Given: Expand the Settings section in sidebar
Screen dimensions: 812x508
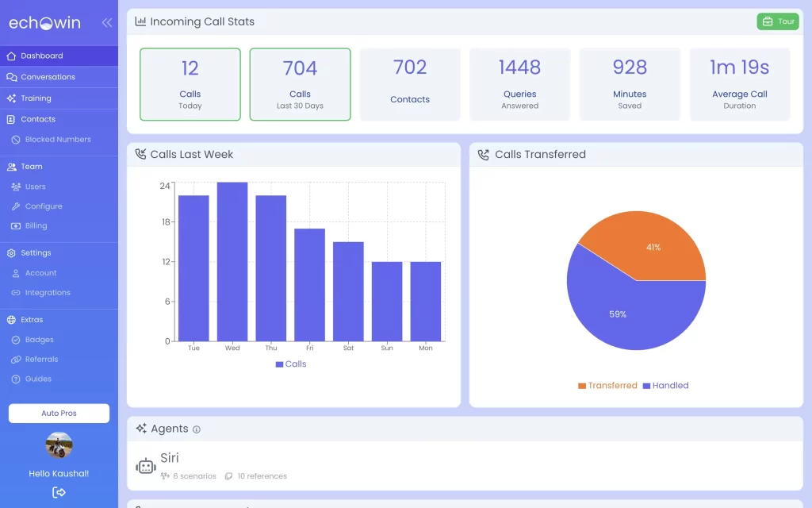Looking at the screenshot, I should tap(36, 253).
